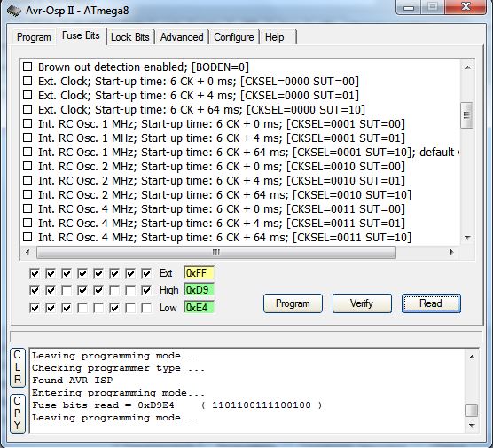Clear the log with the CLR button

pyautogui.click(x=18, y=367)
